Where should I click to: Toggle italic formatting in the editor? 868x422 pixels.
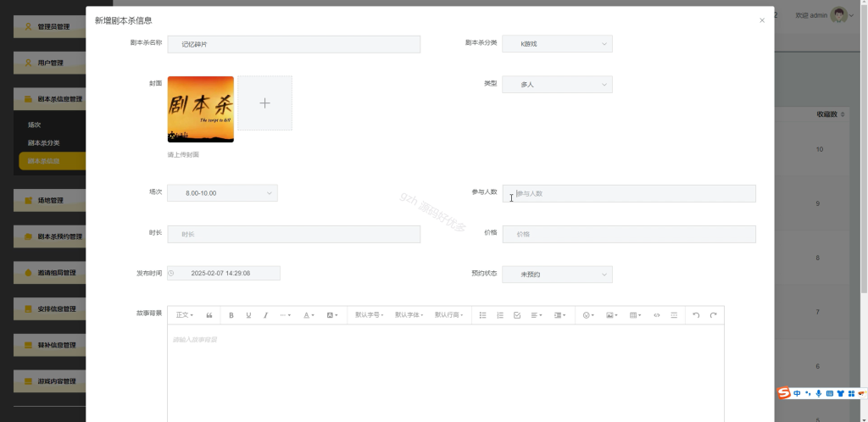265,315
